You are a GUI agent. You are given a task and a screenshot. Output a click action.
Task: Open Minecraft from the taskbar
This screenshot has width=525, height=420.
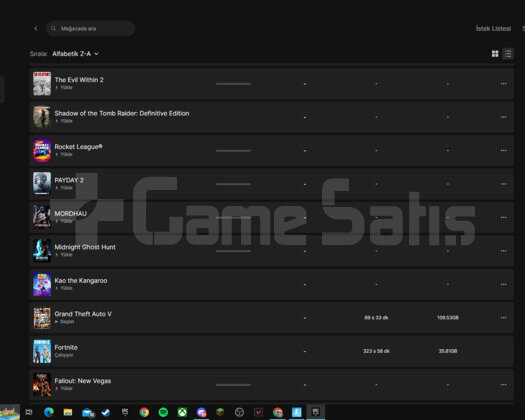click(220, 412)
